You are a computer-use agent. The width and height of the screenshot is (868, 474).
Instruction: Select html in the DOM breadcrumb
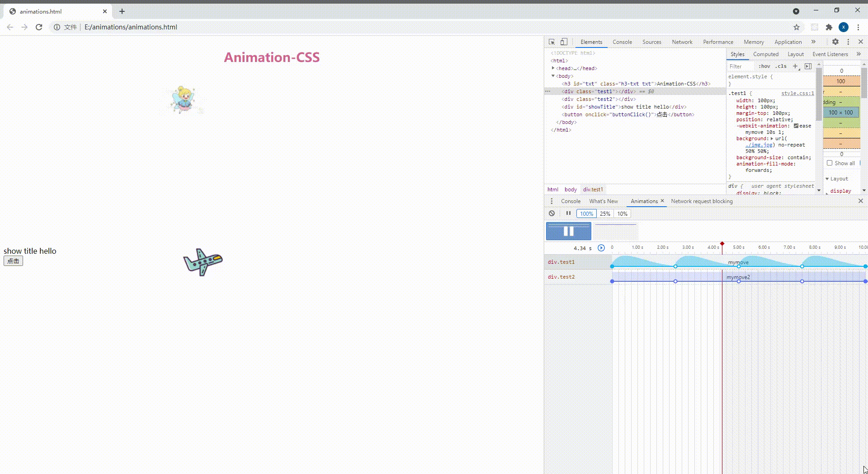pyautogui.click(x=553, y=190)
